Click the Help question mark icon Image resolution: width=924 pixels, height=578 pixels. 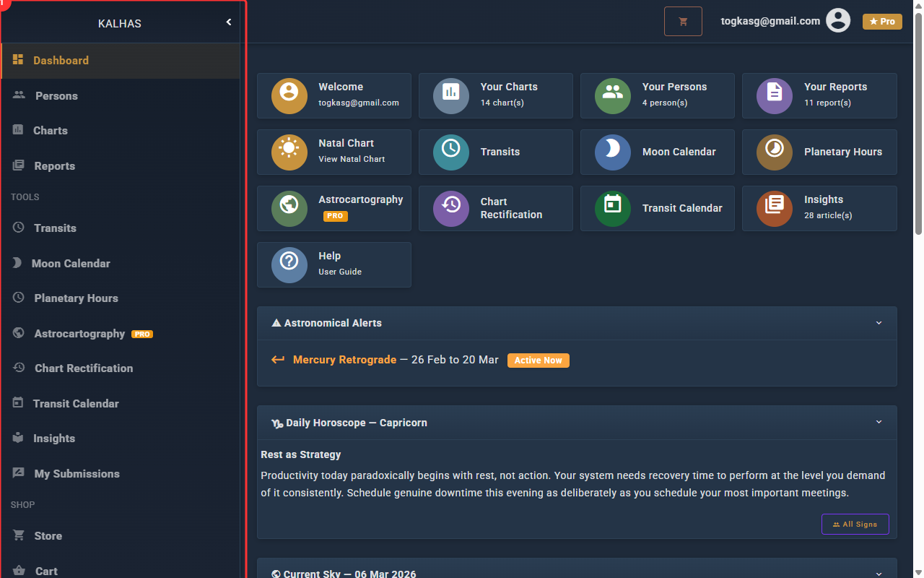click(289, 264)
